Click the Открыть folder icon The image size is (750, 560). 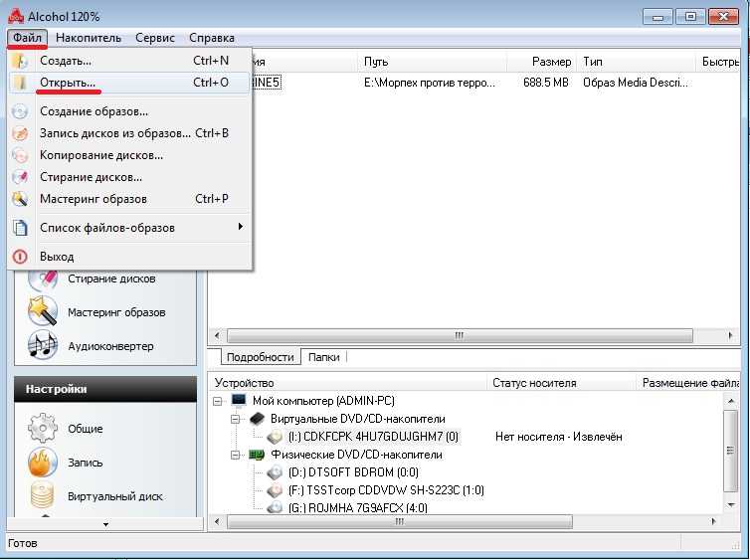20,83
